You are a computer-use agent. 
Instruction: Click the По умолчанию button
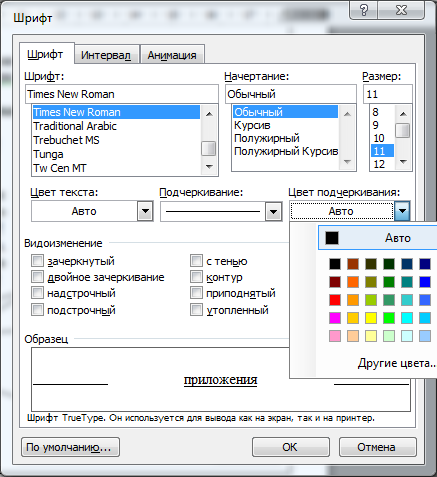(x=70, y=447)
